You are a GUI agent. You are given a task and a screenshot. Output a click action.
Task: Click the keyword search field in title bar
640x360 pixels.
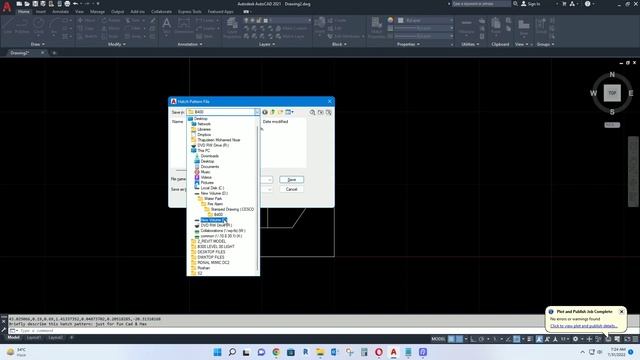tap(481, 4)
